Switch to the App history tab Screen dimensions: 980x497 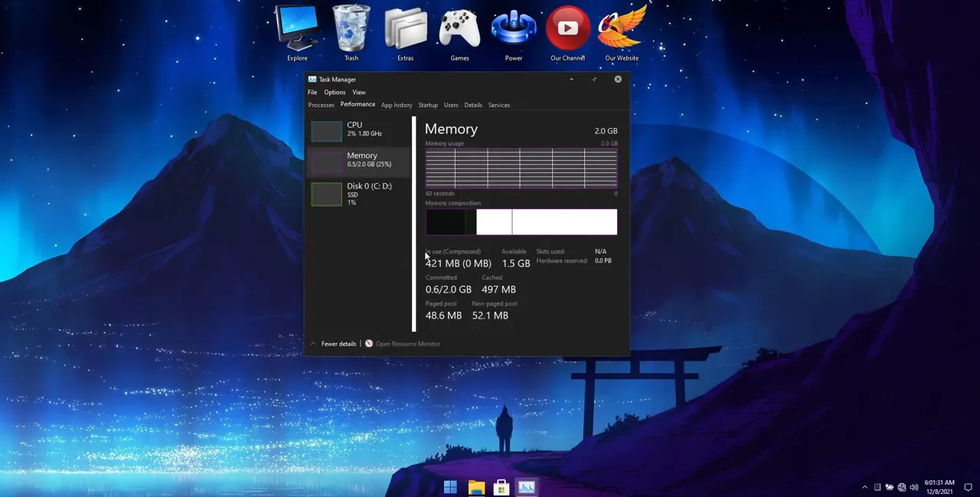(x=397, y=105)
